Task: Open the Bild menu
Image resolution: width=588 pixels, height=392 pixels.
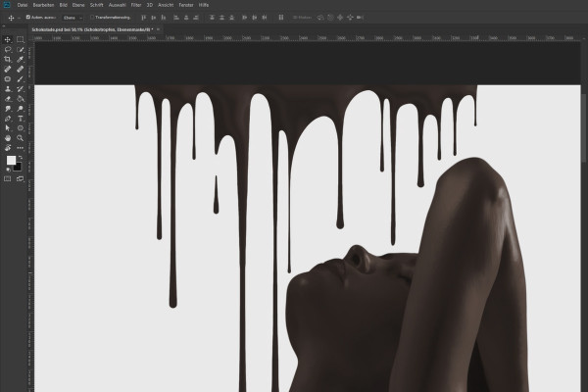Action: 64,5
